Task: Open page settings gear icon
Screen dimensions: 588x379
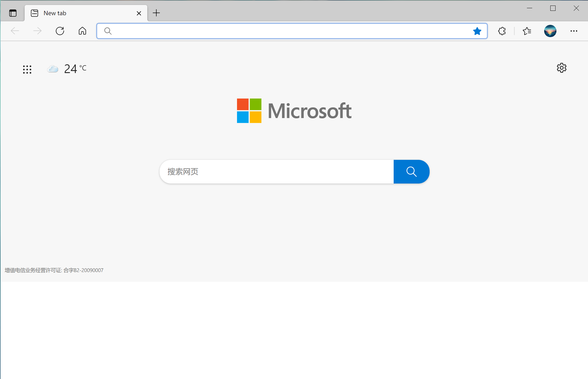Action: coord(561,68)
